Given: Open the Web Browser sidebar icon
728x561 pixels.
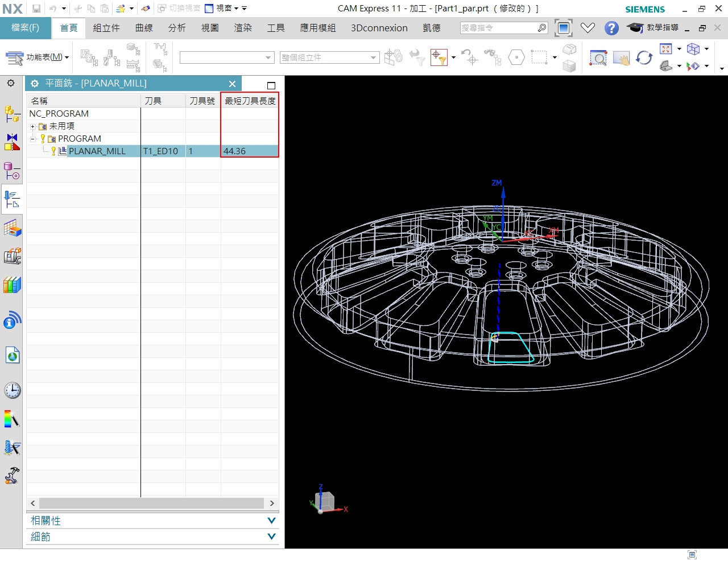Looking at the screenshot, I should click(x=12, y=356).
